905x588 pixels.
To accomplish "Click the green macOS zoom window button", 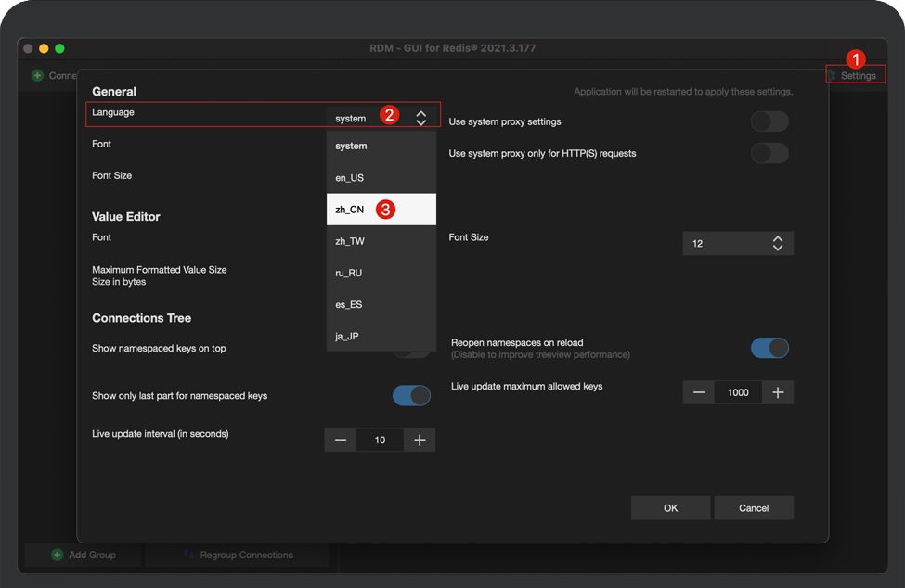I will [59, 48].
